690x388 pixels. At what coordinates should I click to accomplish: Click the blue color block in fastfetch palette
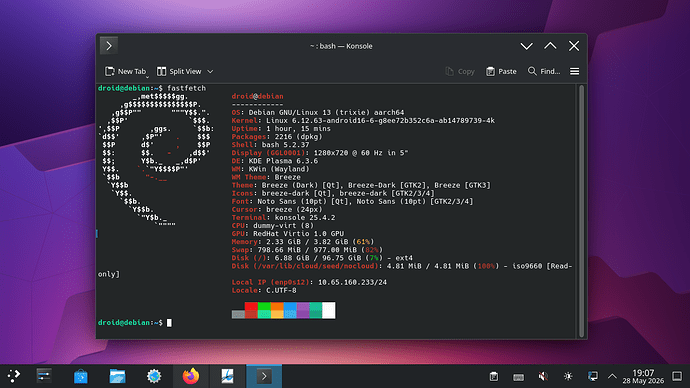tap(290, 310)
